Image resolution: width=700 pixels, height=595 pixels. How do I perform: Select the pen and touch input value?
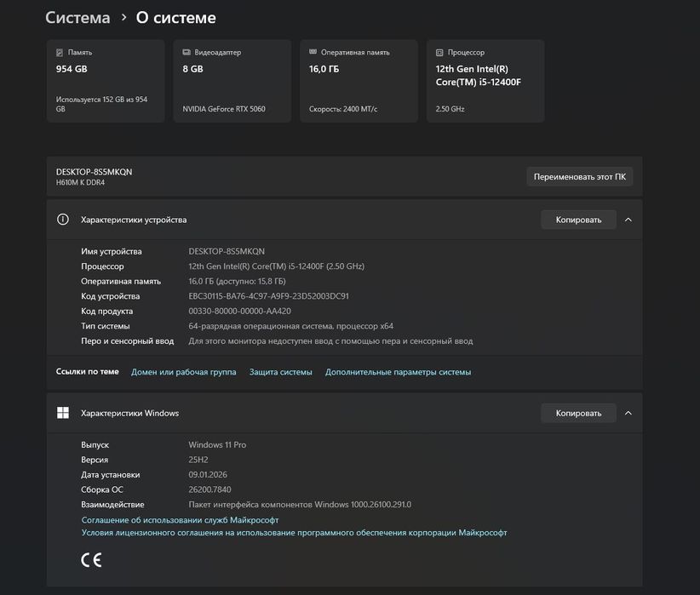pos(330,341)
